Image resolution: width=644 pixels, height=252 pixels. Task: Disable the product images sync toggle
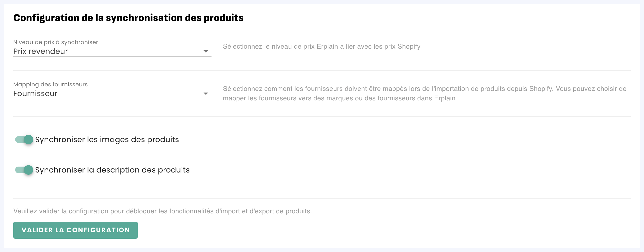tap(24, 140)
